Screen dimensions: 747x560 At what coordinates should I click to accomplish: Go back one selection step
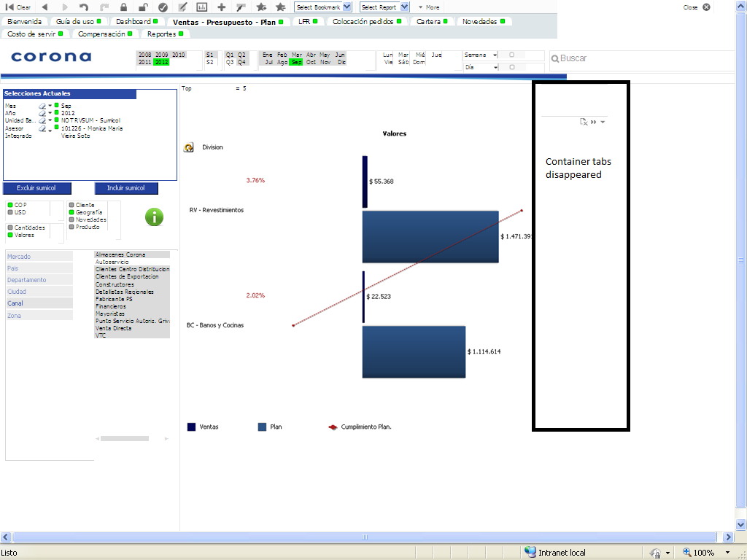44,7
